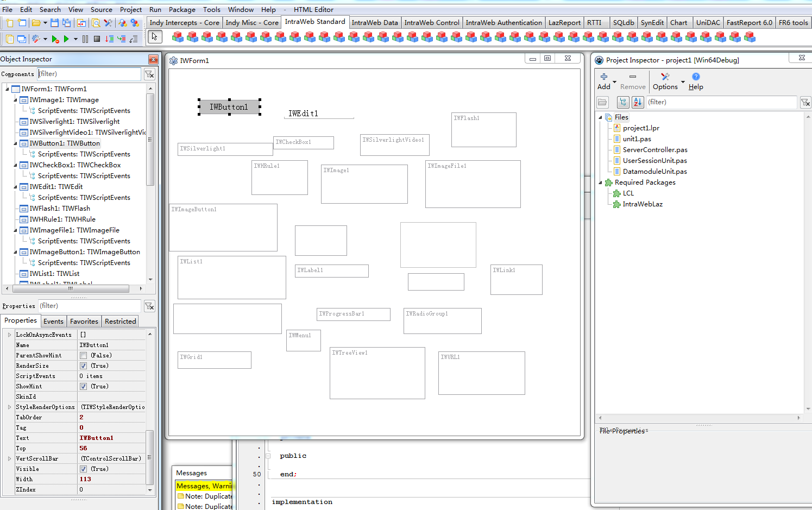The height and width of the screenshot is (510, 812).
Task: Click the Open file folder icon
Action: 36,23
